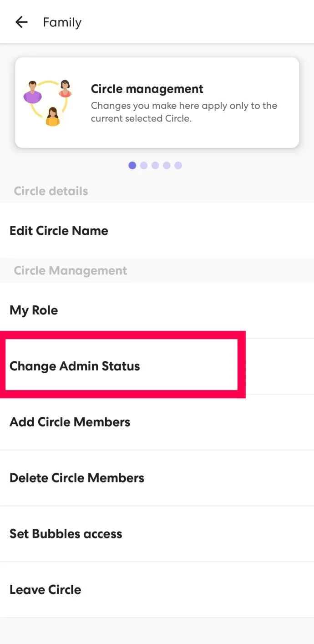Open the My Role setting
314x644 pixels.
[x=34, y=310]
